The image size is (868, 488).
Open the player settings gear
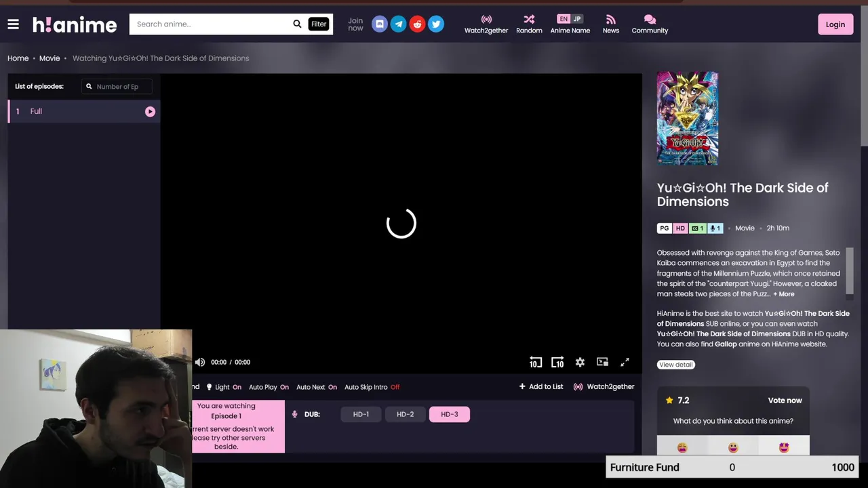click(x=580, y=362)
